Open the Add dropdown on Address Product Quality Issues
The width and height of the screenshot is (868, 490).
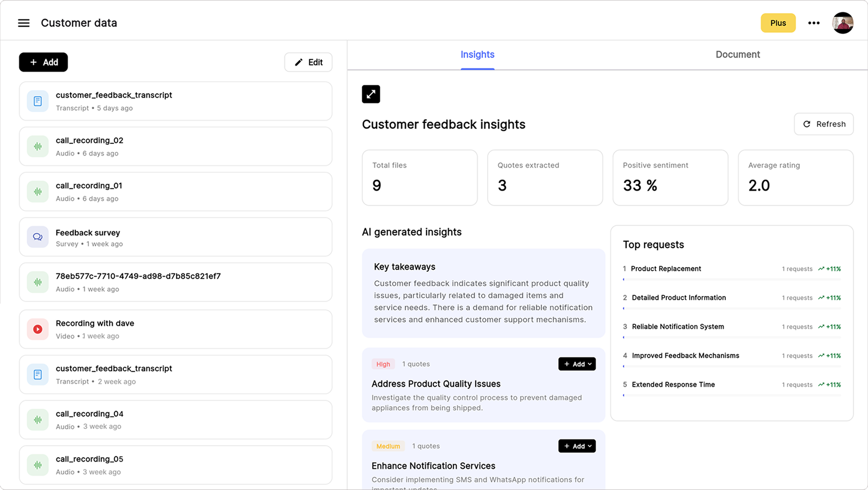(577, 364)
